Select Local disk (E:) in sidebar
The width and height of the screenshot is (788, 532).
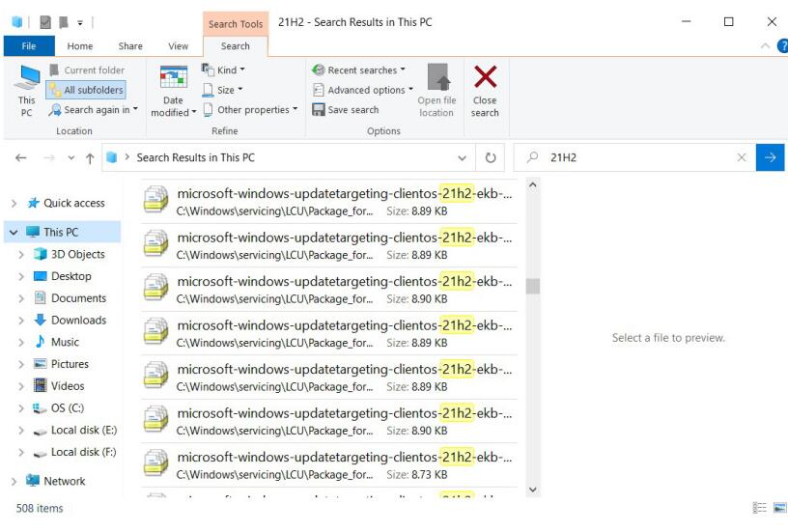pos(83,430)
